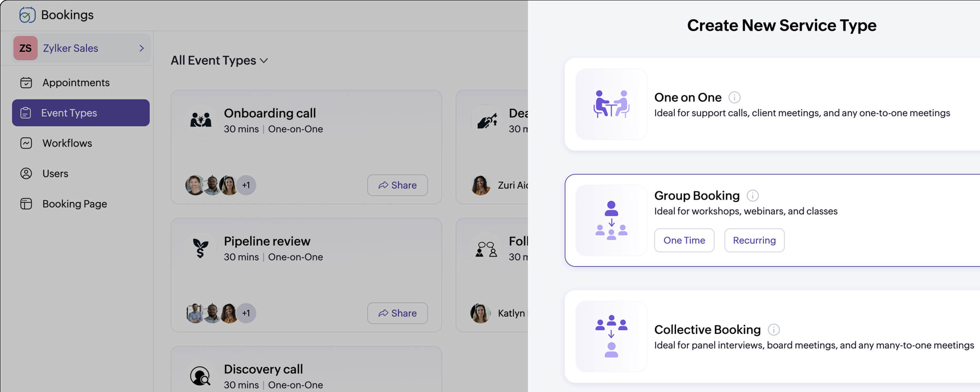Image resolution: width=980 pixels, height=392 pixels.
Task: Expand Zylker Sales workspace chevron
Action: tap(141, 48)
